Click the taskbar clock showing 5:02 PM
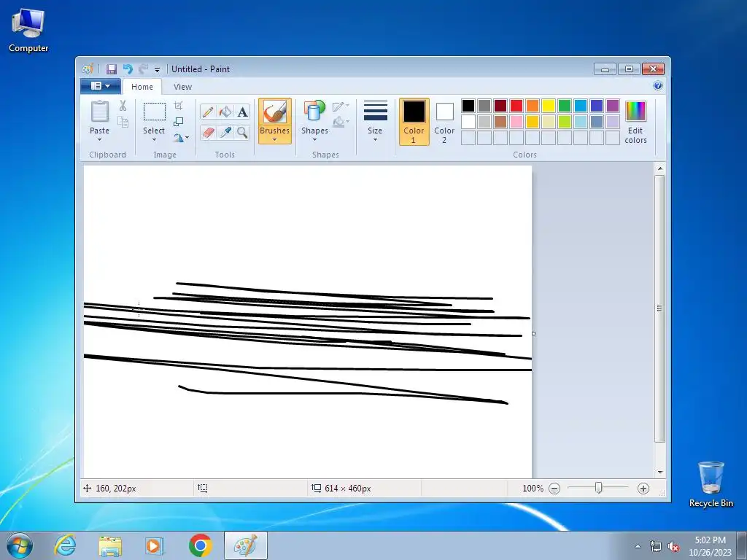Screen dimensions: 747x560 [710, 546]
